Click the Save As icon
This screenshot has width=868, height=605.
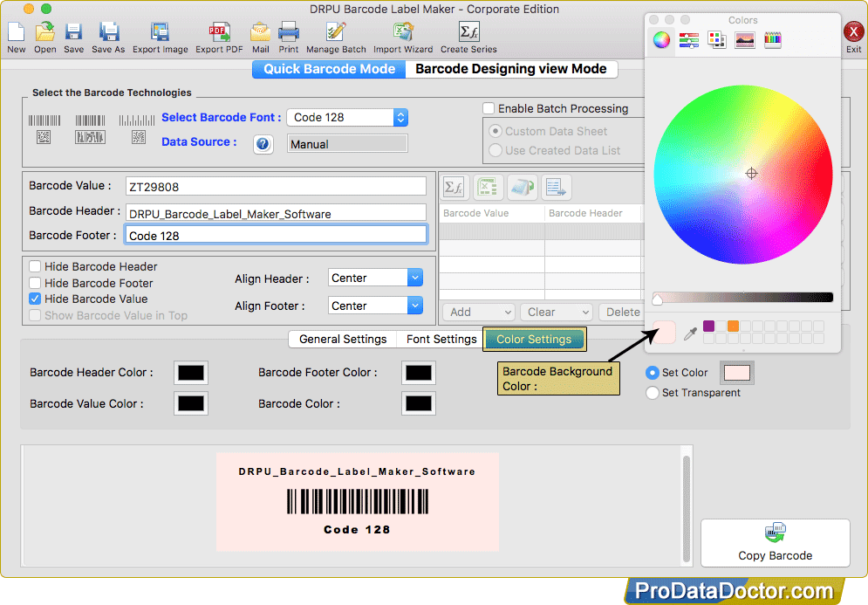click(x=108, y=32)
